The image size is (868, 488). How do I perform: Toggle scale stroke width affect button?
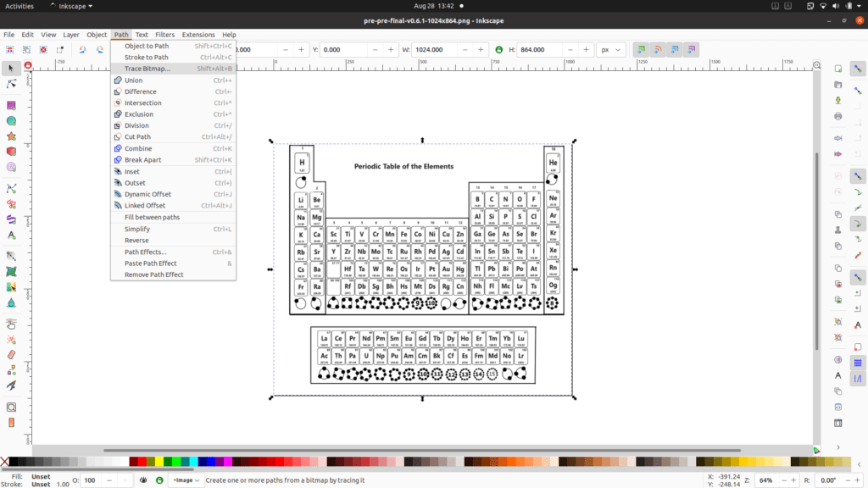pyautogui.click(x=641, y=49)
